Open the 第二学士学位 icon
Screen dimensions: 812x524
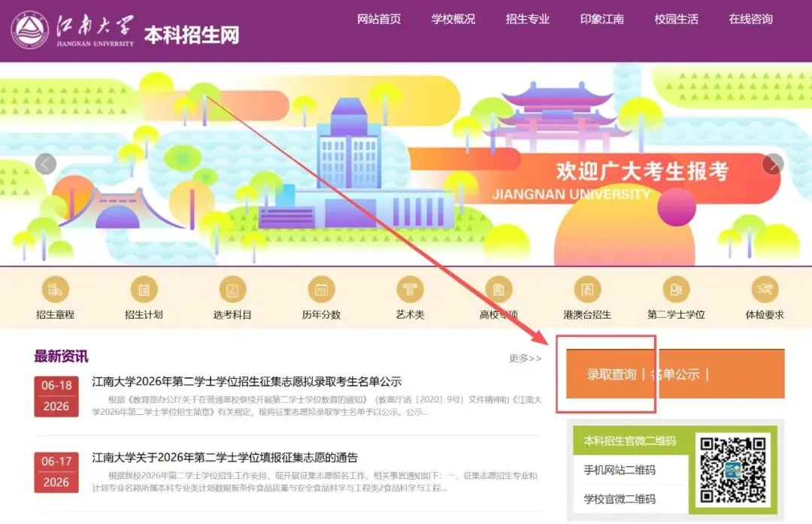coord(677,289)
